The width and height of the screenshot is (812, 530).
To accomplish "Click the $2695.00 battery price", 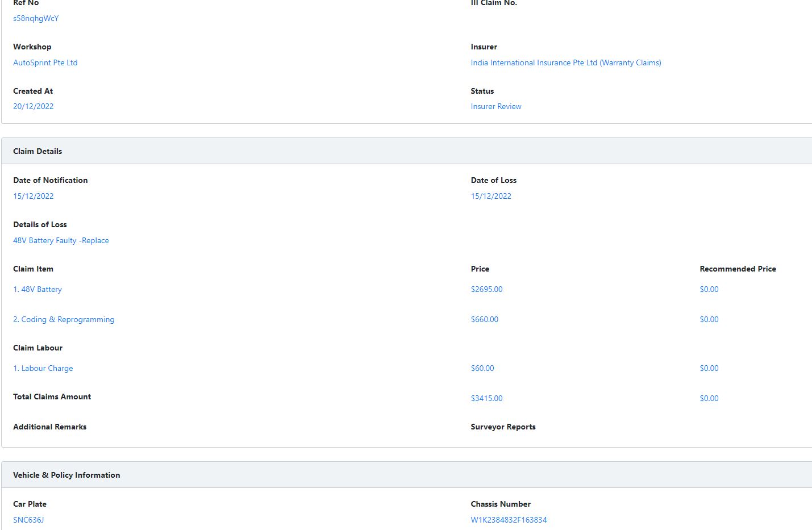I will point(486,289).
